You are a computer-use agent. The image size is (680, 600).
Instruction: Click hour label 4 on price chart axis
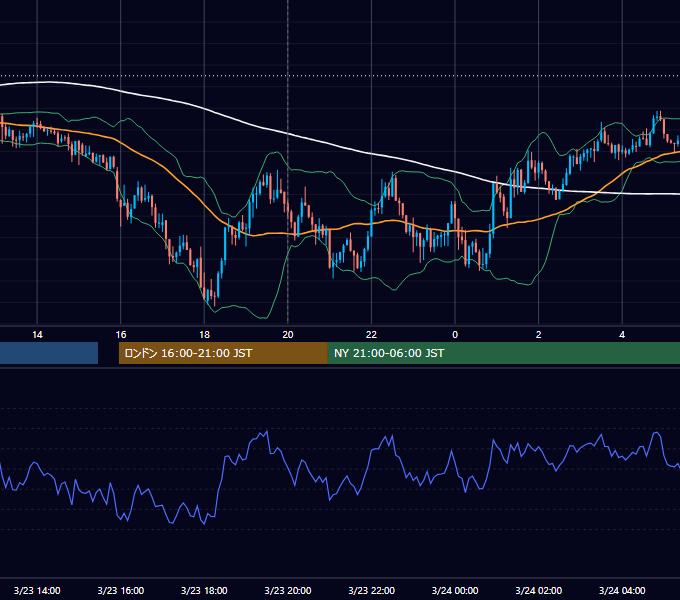pyautogui.click(x=622, y=335)
